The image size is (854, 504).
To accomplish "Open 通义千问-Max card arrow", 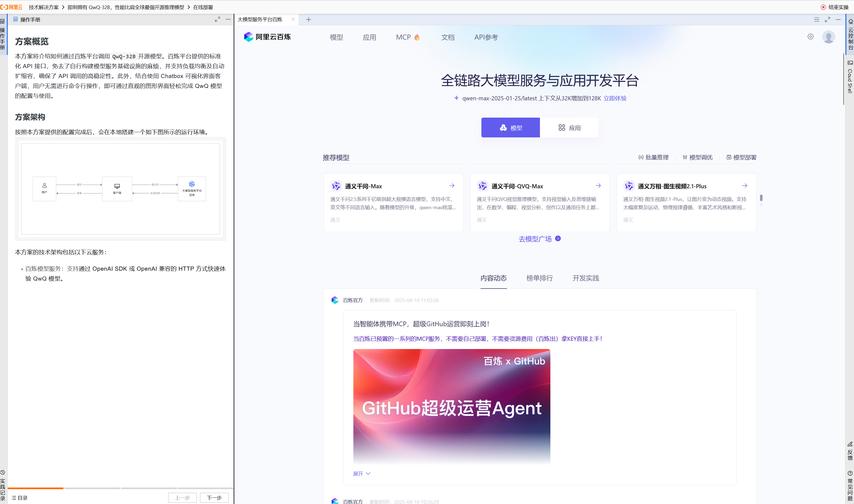I will pos(452,185).
